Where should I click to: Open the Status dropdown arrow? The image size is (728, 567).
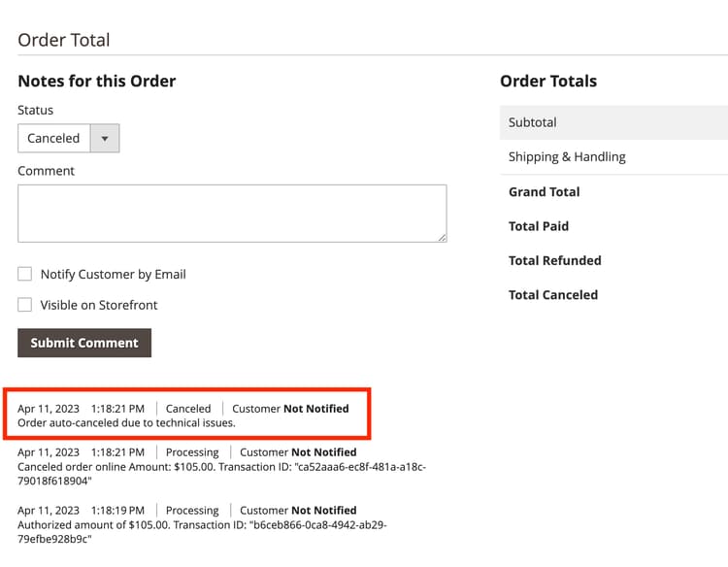tap(105, 138)
